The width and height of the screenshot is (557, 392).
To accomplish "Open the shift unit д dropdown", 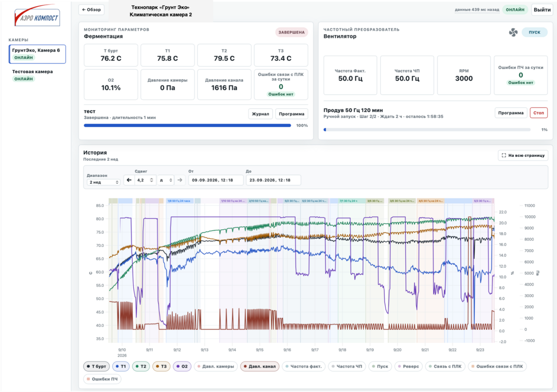I will coord(165,180).
